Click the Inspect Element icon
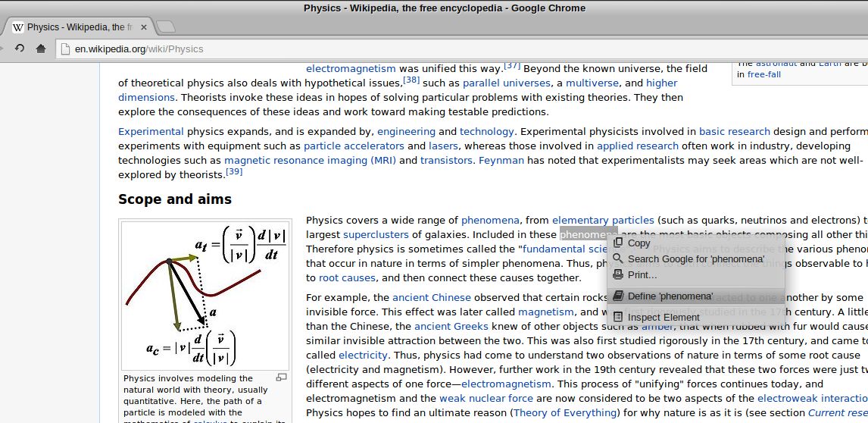868x423 pixels. pyautogui.click(x=618, y=317)
